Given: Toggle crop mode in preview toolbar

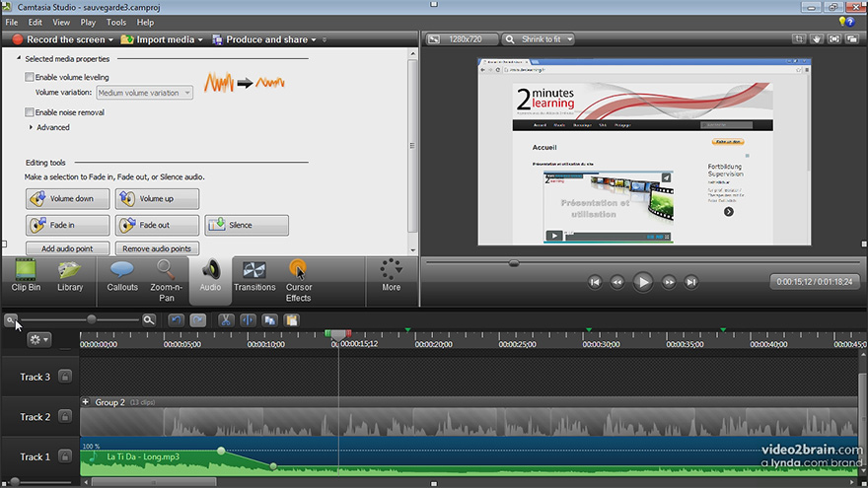Looking at the screenshot, I should 799,38.
